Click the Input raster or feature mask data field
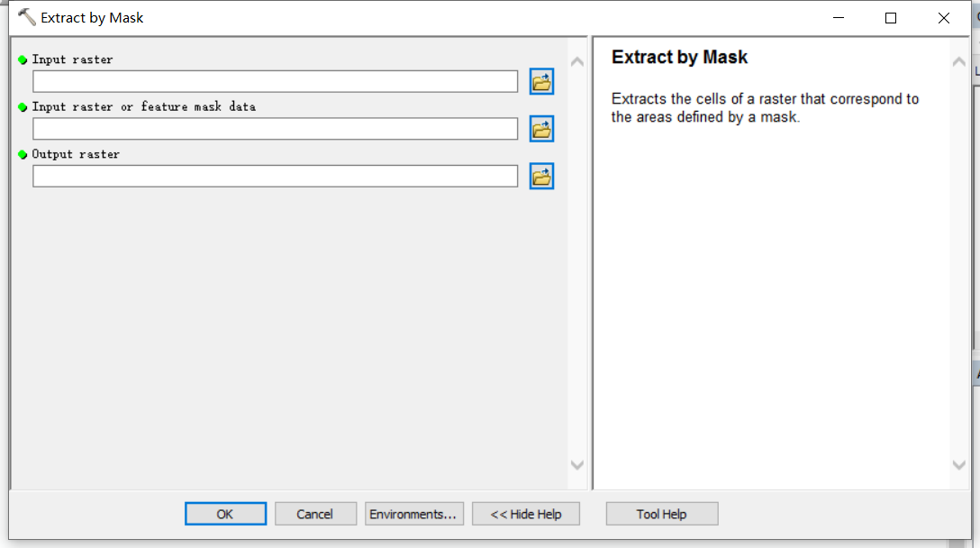The image size is (980, 548). click(x=275, y=129)
